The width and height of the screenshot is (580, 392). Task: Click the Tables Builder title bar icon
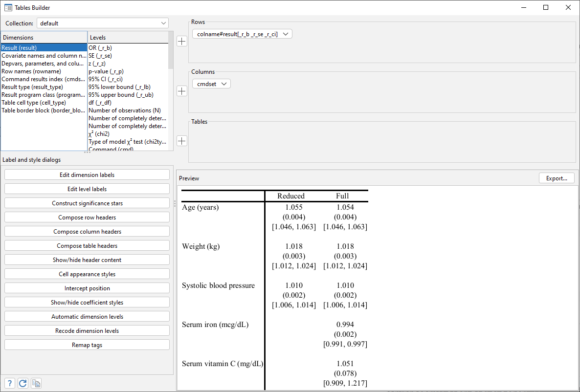pos(8,7)
